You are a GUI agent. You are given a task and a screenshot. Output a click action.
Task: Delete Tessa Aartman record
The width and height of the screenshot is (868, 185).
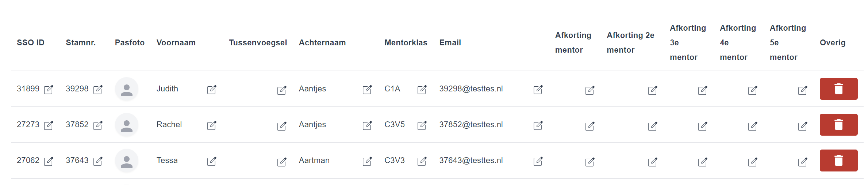(839, 161)
